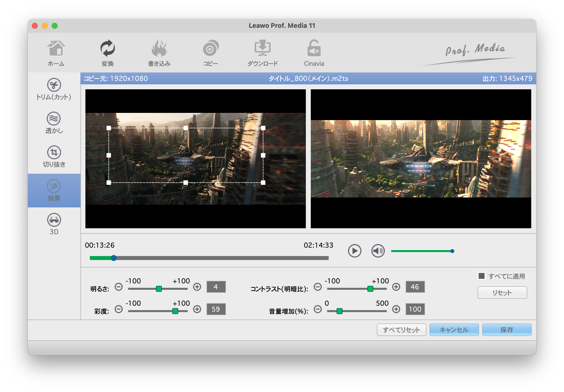Viewport: 564px width, 392px height.
Task: Click the キャンセル cancel button
Action: click(x=454, y=330)
